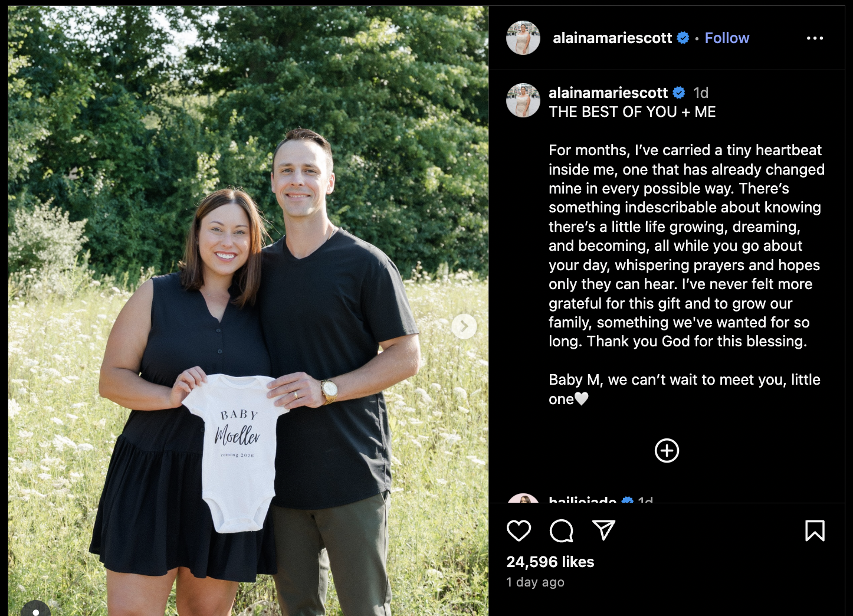Open comments with the speech bubble icon
853x616 pixels.
[x=561, y=531]
